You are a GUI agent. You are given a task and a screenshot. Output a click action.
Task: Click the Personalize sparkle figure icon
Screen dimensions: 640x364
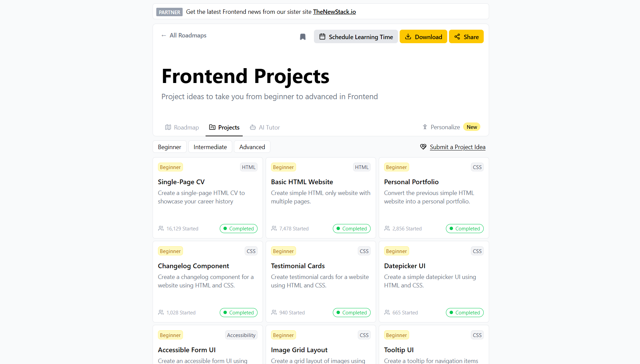[425, 127]
